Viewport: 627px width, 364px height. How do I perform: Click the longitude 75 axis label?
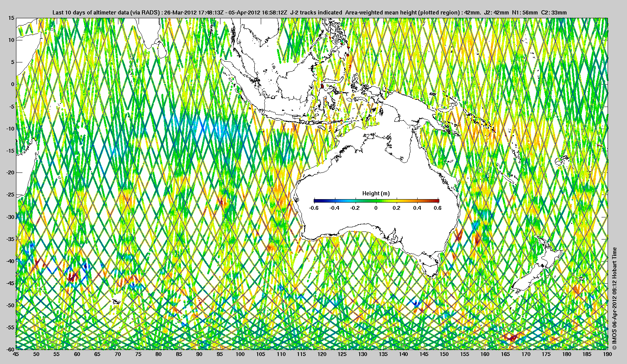click(138, 354)
